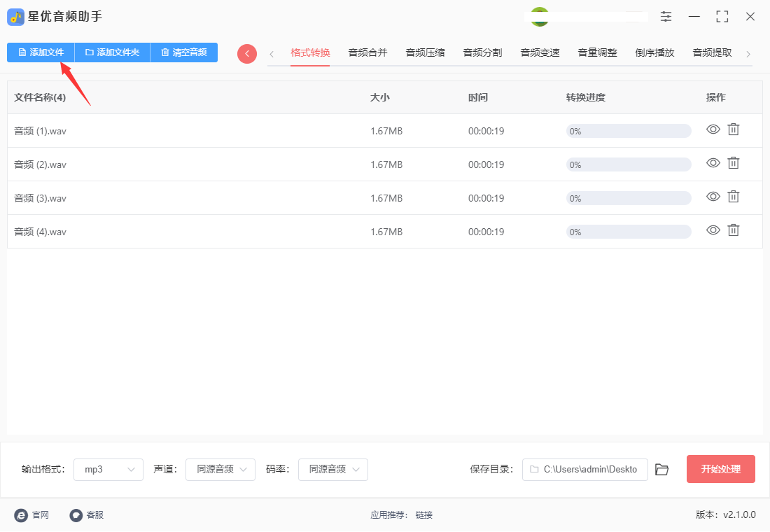The height and width of the screenshot is (532, 770).
Task: Switch to the 音频合并 tab
Action: pos(367,52)
